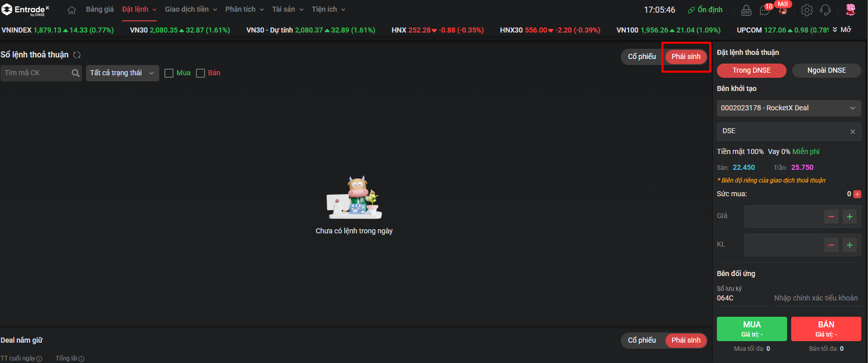The width and height of the screenshot is (868, 363).
Task: Go to the home icon
Action: tap(72, 10)
